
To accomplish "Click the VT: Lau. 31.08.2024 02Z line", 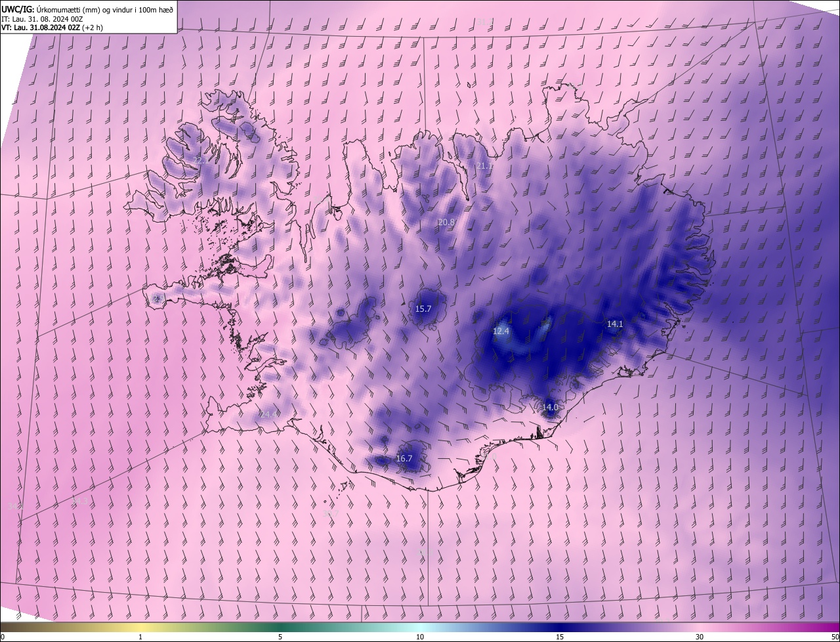I will pos(41,28).
